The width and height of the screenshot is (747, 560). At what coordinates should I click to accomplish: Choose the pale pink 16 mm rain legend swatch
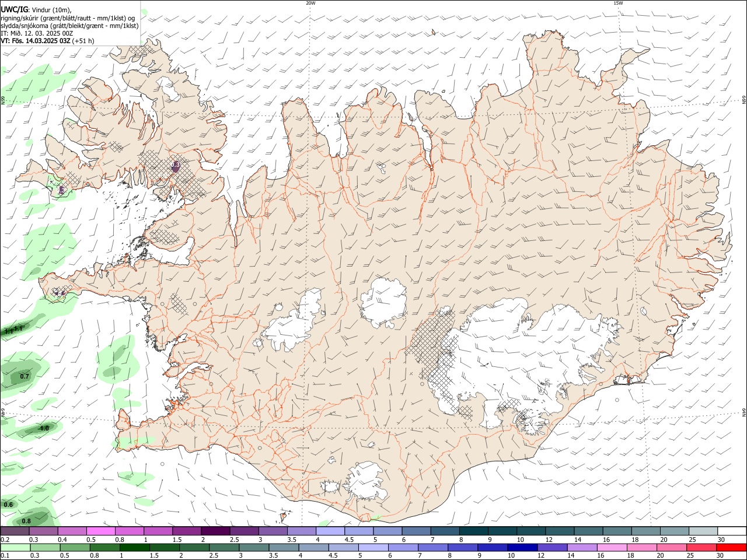click(611, 547)
